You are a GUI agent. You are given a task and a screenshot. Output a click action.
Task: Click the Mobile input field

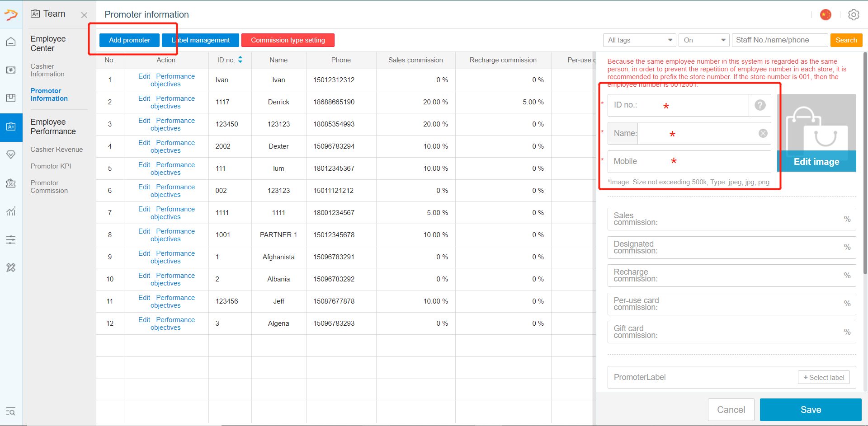click(x=689, y=161)
